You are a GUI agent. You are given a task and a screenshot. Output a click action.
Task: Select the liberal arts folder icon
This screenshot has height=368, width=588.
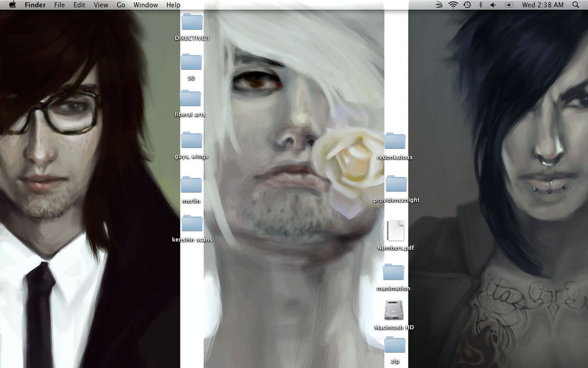coord(190,98)
